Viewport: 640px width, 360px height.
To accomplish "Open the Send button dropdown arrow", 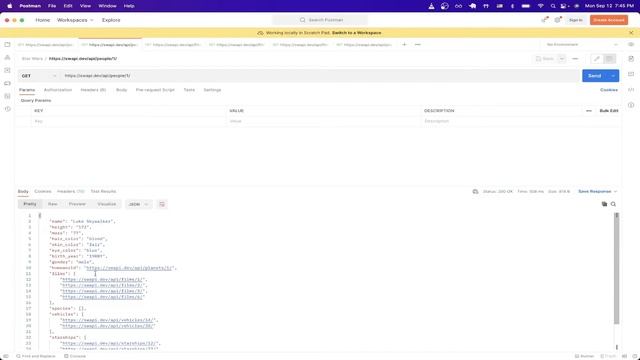I will (613, 76).
